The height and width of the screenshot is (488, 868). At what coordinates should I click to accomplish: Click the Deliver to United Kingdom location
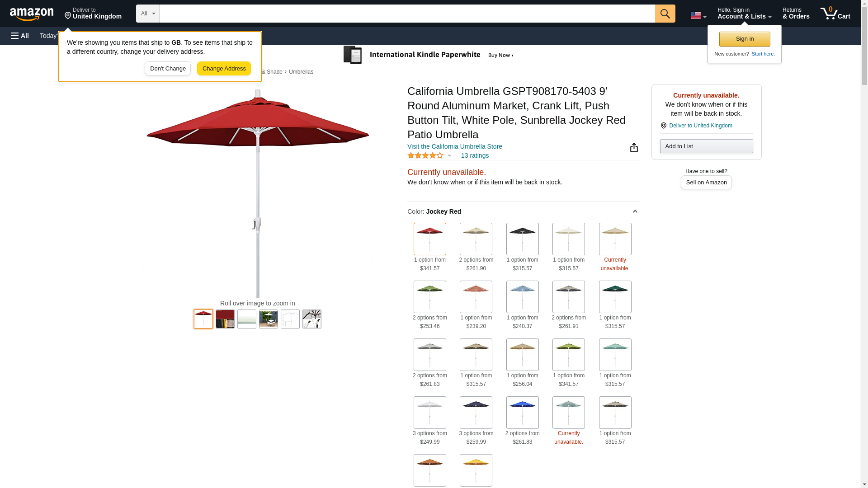pyautogui.click(x=93, y=14)
